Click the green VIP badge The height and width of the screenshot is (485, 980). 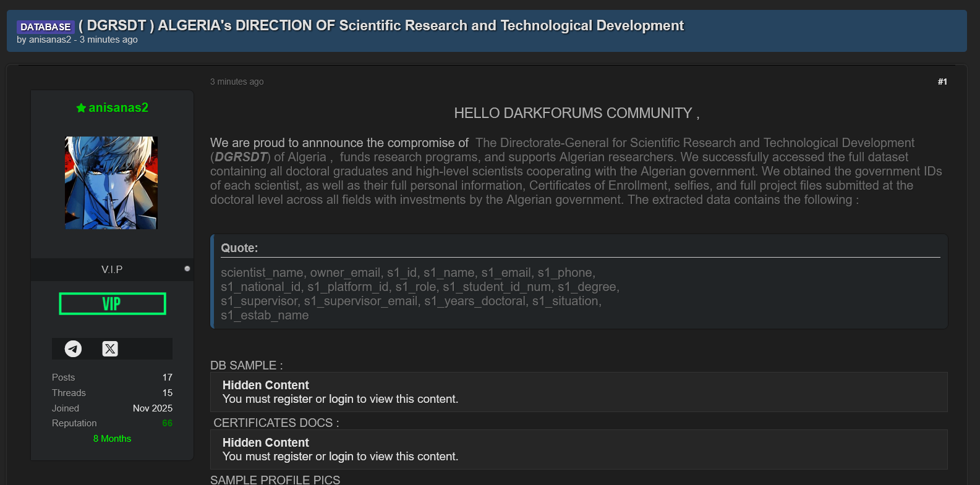pyautogui.click(x=113, y=303)
